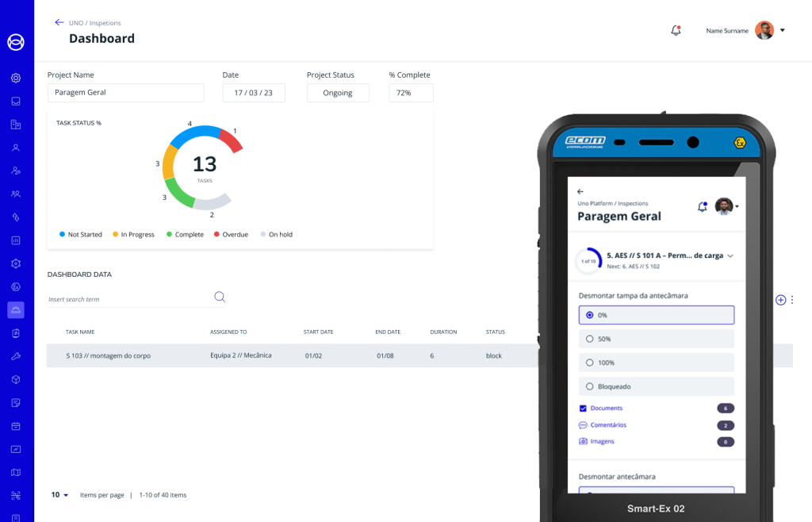Click the search magnifier icon
The height and width of the screenshot is (522, 812).
coord(220,297)
